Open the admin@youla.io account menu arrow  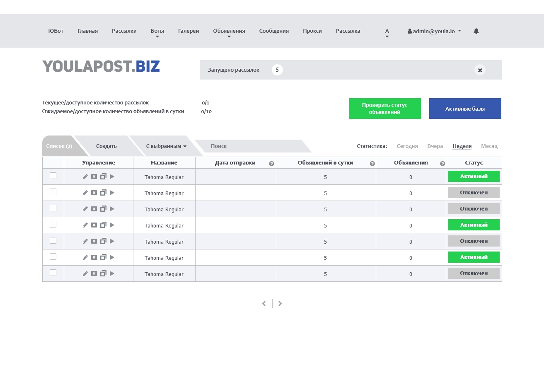click(x=459, y=31)
